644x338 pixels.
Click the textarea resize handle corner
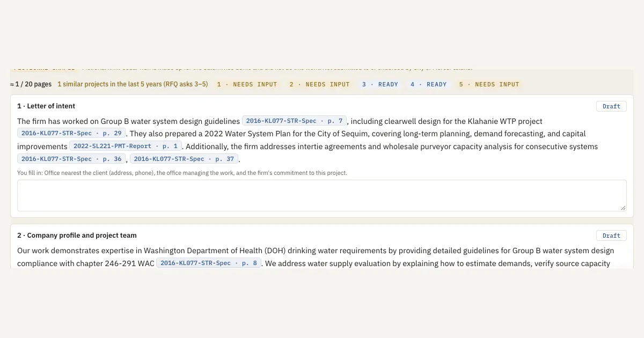[623, 208]
